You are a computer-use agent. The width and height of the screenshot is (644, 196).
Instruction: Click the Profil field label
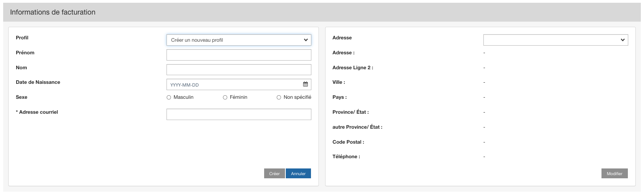pos(22,38)
